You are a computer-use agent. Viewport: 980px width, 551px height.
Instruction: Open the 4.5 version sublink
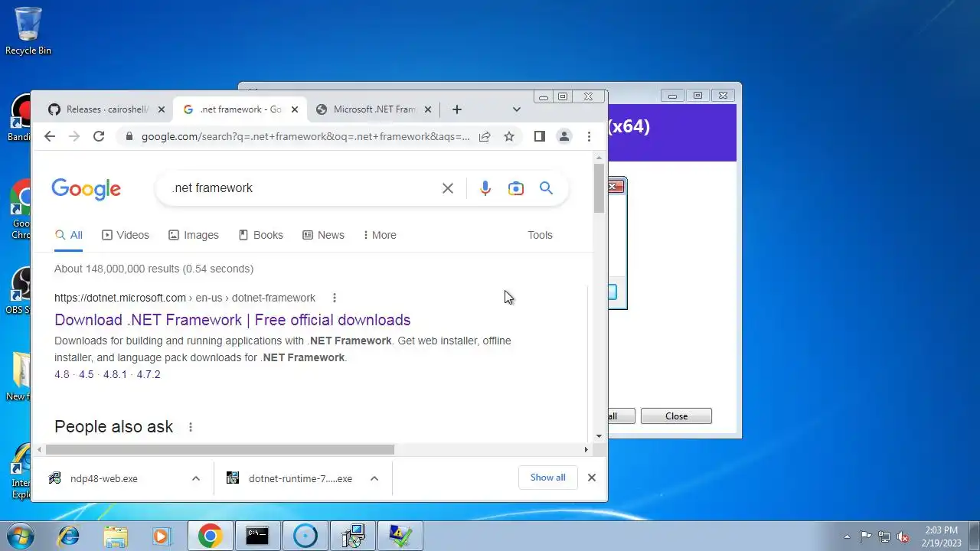[86, 374]
